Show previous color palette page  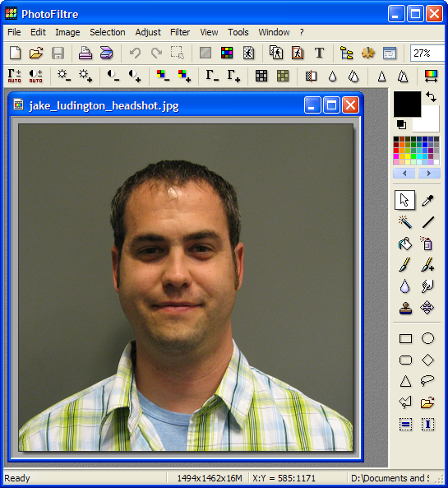(x=404, y=174)
